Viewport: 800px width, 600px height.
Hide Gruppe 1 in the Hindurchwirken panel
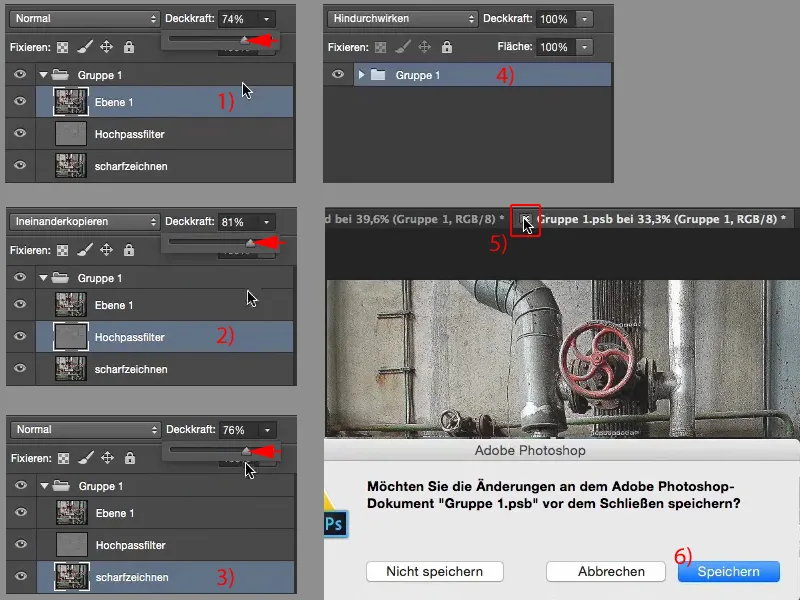tap(338, 74)
